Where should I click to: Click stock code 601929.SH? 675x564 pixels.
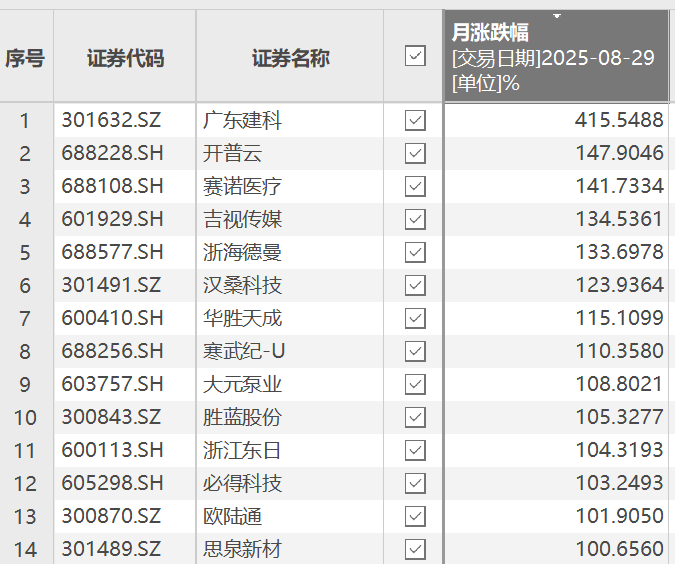[112, 220]
